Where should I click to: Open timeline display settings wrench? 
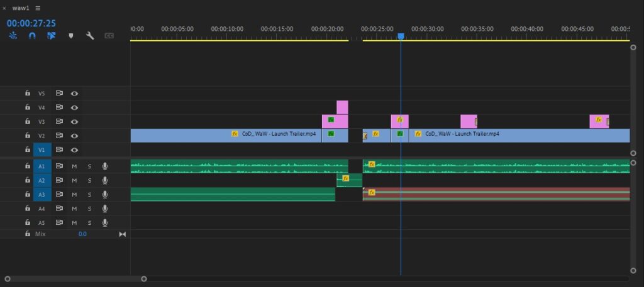90,36
